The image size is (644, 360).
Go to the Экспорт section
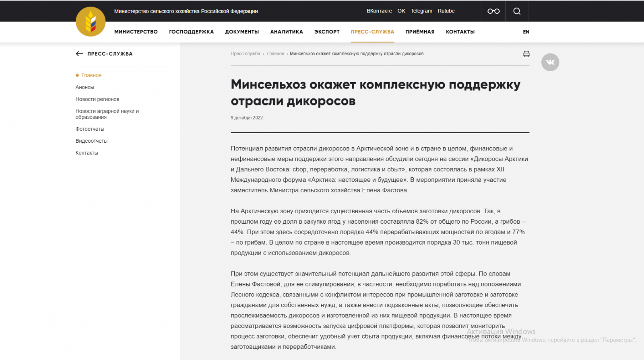click(327, 32)
